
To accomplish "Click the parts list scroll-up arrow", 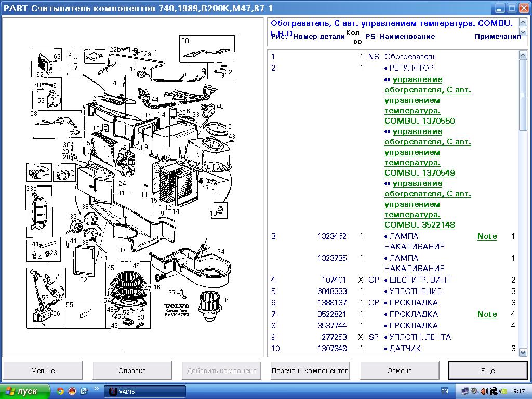I will pos(523,55).
